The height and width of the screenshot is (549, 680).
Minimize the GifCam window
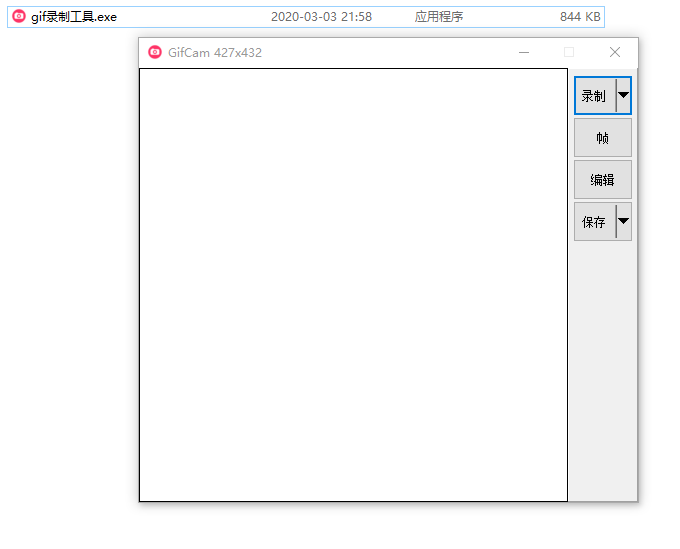pyautogui.click(x=524, y=52)
